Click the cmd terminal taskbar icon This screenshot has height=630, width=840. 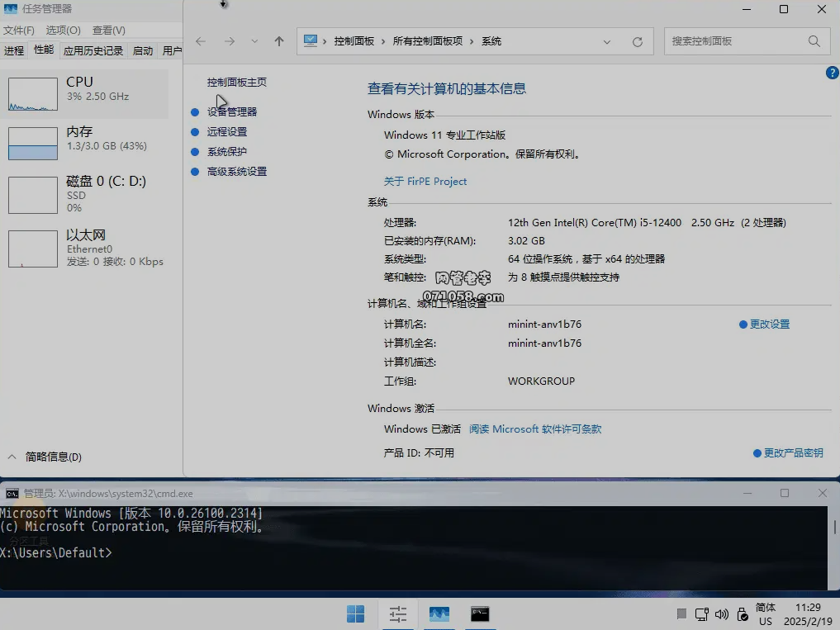(x=480, y=613)
